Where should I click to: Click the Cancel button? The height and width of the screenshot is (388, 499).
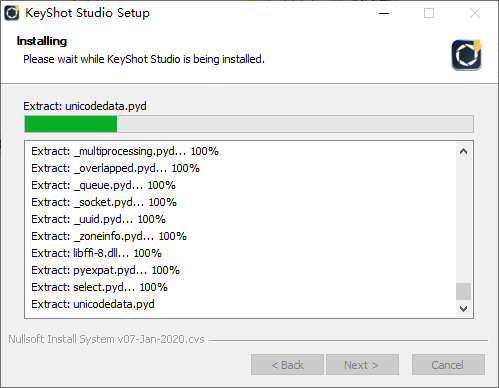448,365
